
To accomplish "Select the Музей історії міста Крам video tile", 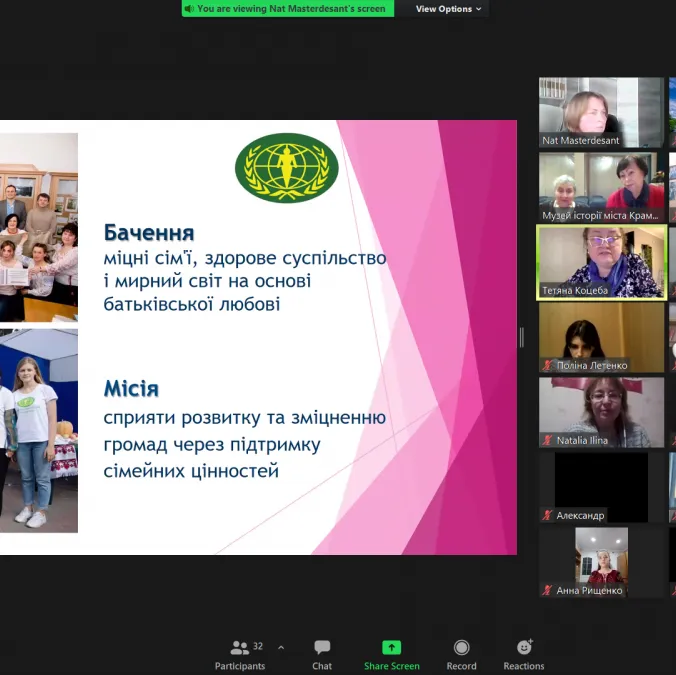I will 601,188.
